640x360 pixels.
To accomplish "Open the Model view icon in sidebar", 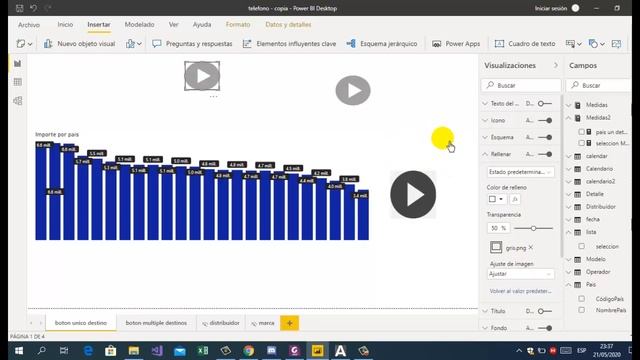I will pos(18,101).
